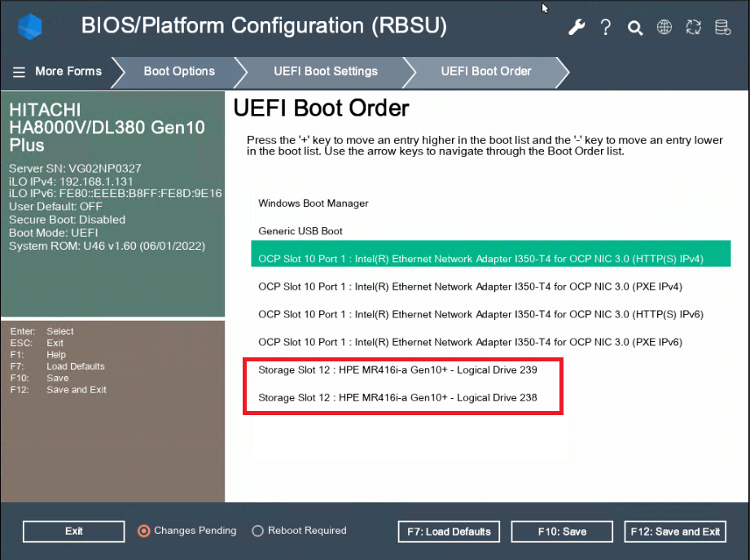Viewport: 750px width, 560px height.
Task: Select Logical Drive 238 boot entry
Action: click(397, 397)
